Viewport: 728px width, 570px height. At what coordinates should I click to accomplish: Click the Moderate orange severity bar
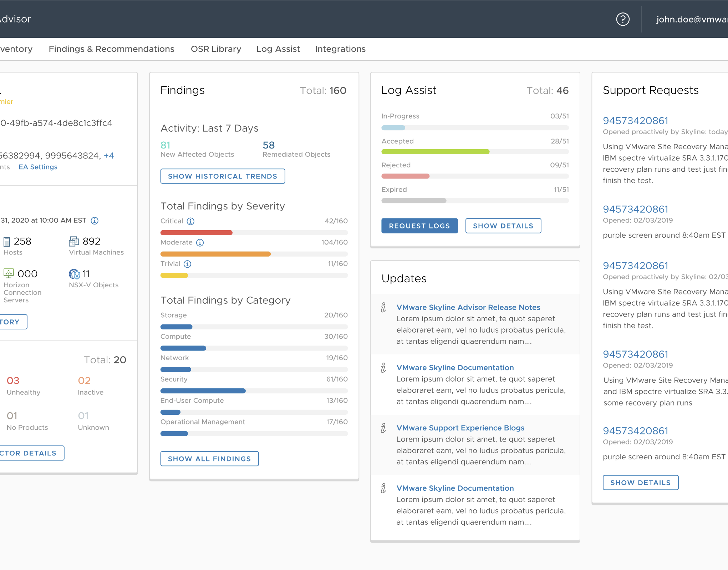coord(215,254)
